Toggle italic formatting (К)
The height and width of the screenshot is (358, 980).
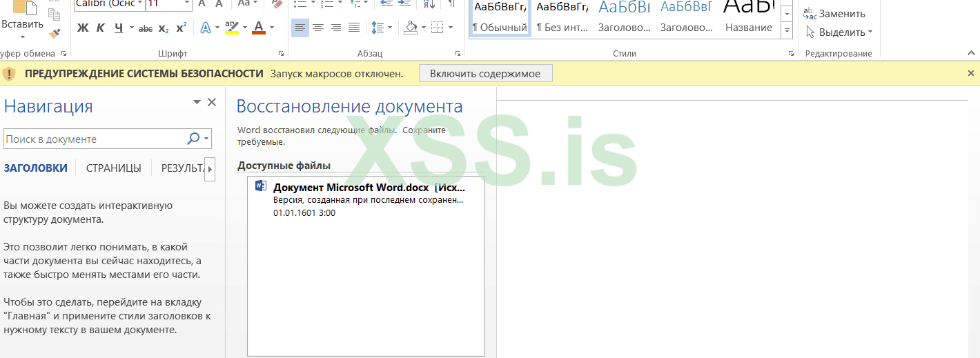click(x=101, y=28)
